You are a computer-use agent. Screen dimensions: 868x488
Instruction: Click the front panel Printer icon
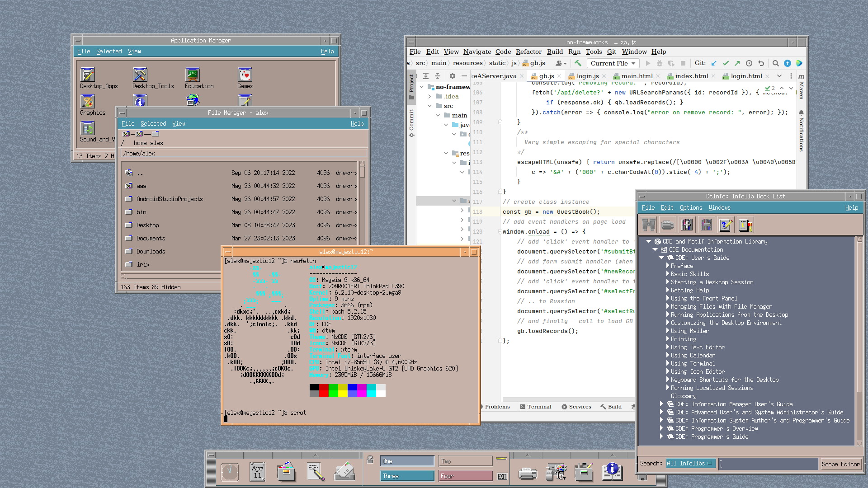(x=528, y=473)
